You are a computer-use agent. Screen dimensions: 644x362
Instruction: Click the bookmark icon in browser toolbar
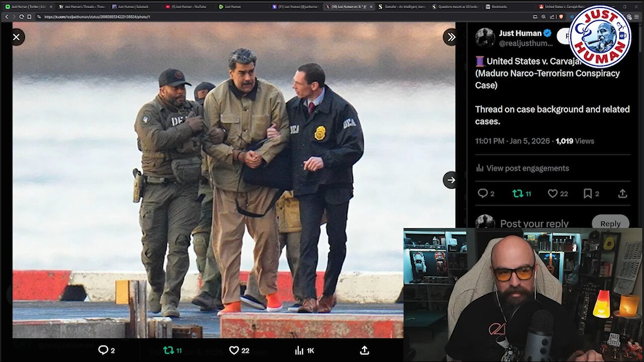click(29, 17)
